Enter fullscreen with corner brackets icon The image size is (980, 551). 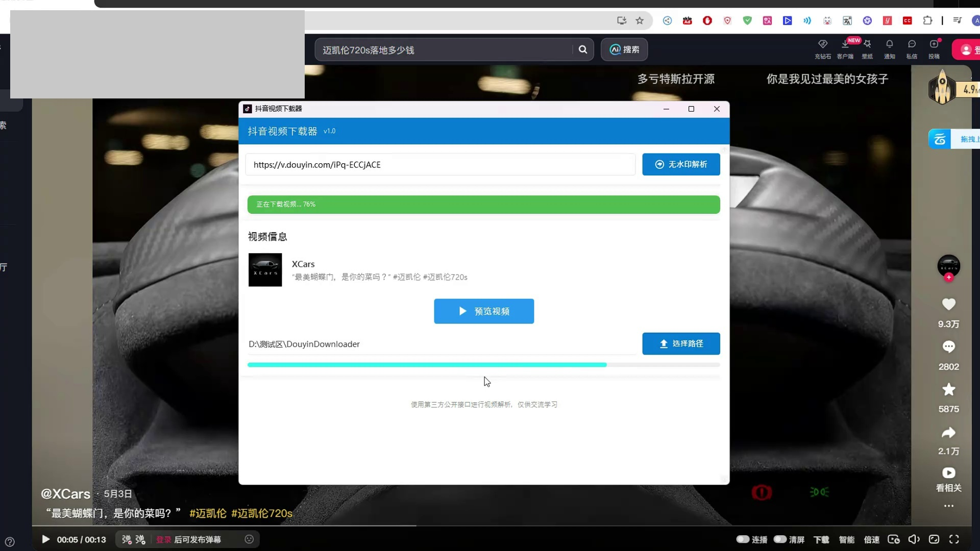[954, 539]
